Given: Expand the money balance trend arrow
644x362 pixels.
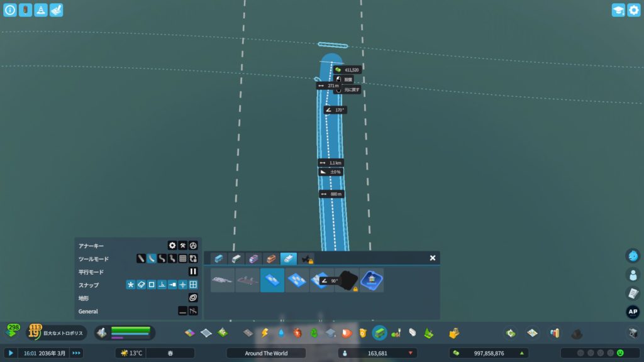Looking at the screenshot, I should [x=521, y=353].
